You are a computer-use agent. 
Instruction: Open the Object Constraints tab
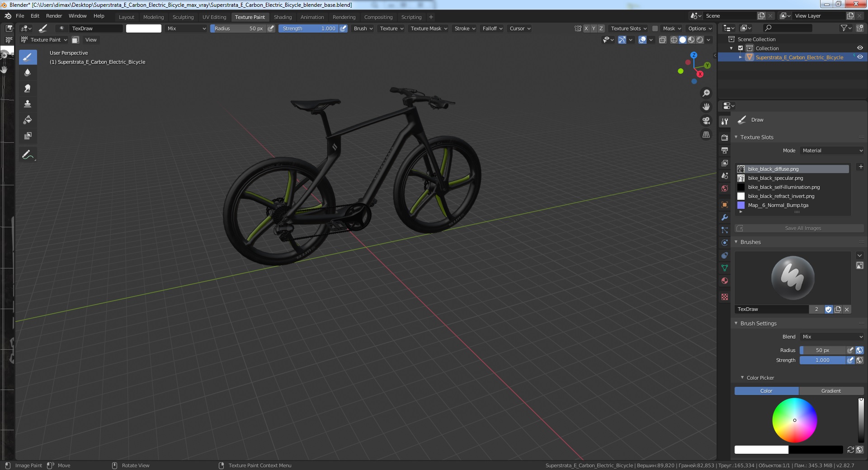pyautogui.click(x=725, y=255)
